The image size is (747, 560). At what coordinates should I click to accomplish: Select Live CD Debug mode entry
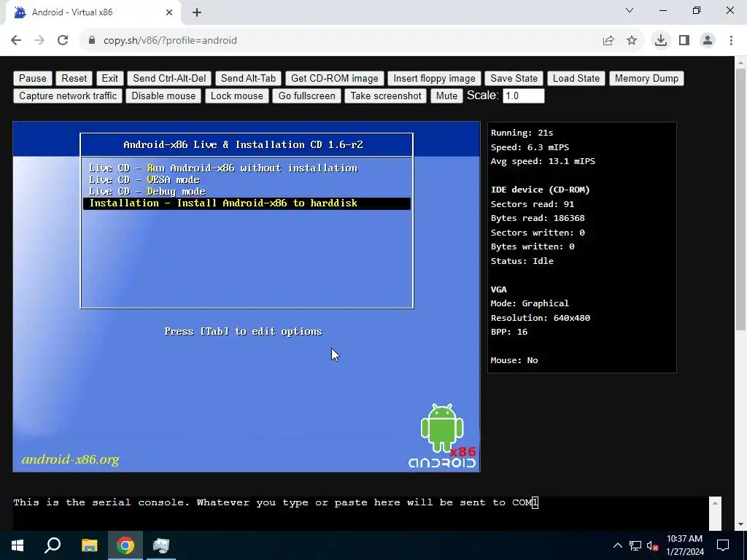(147, 192)
